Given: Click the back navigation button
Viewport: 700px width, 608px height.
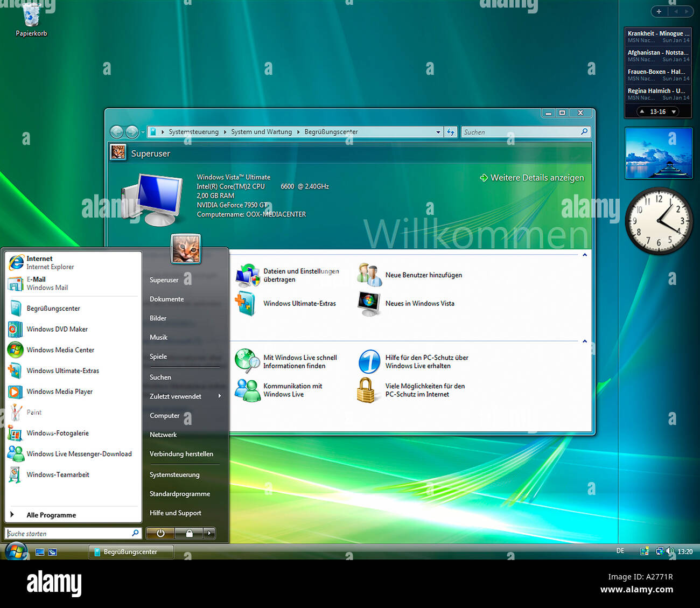Looking at the screenshot, I should tap(116, 132).
